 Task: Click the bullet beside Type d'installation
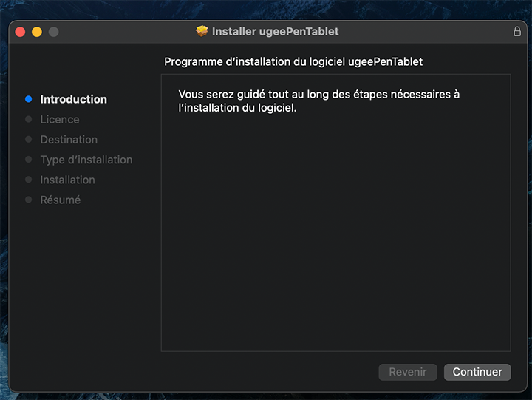[29, 160]
